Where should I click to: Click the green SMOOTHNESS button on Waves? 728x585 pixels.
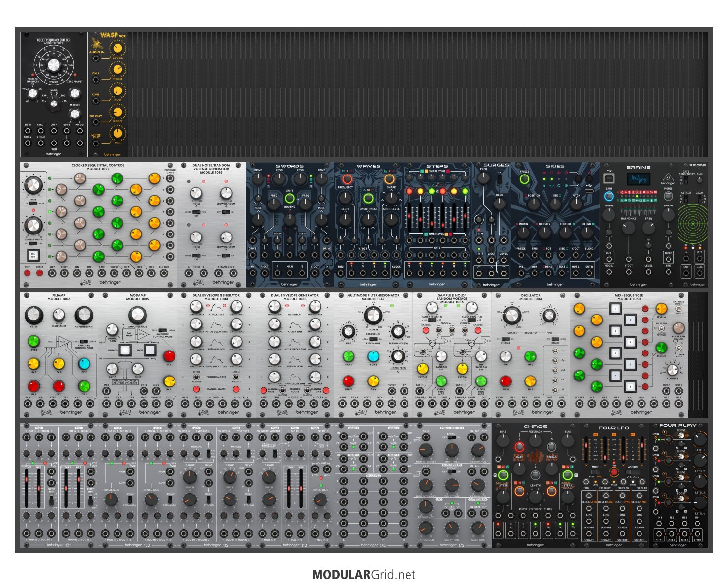(x=368, y=199)
